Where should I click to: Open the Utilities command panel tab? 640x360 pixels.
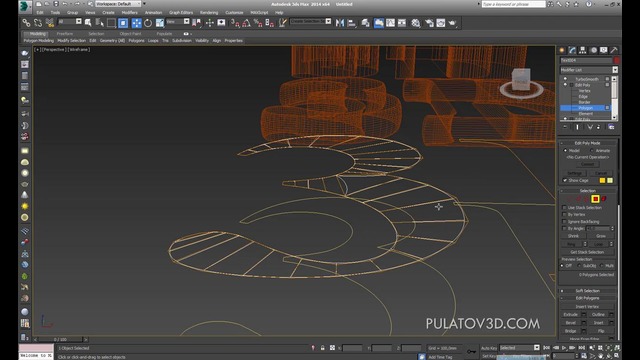(614, 50)
